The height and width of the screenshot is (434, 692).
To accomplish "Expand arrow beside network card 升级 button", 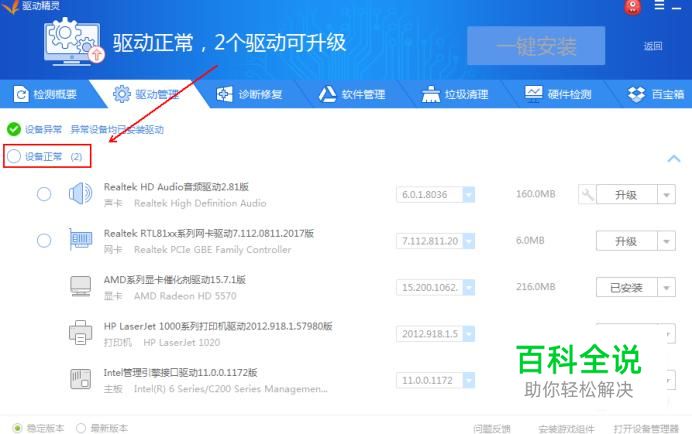I will 666,241.
